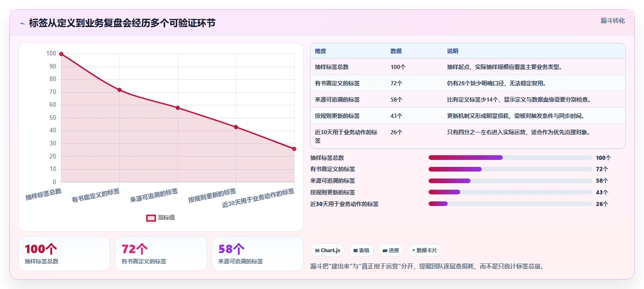Image resolution: width=644 pixels, height=289 pixels.
Task: Click the lightning icon beside the title
Action: [22, 23]
